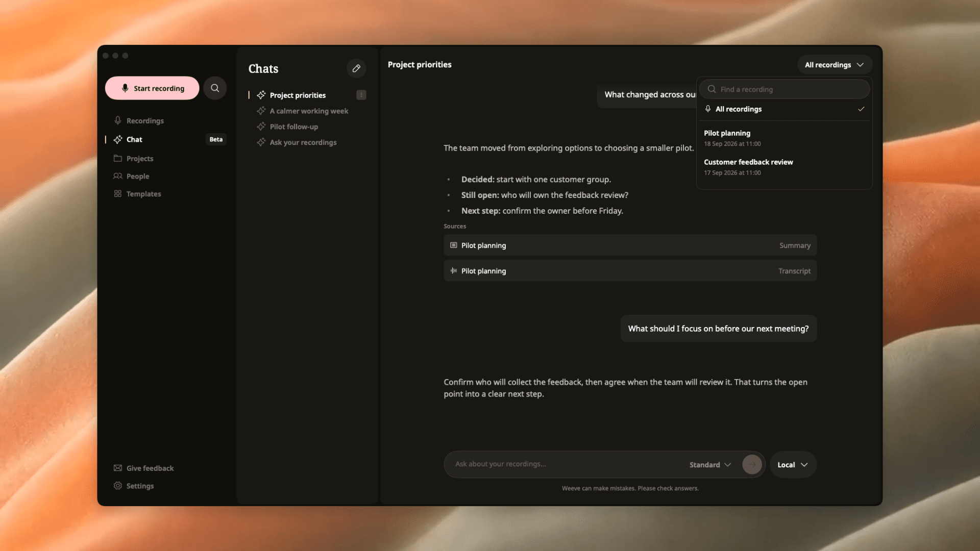Click the Ask about your recordings input
Screen dimensions: 980x551
567,464
